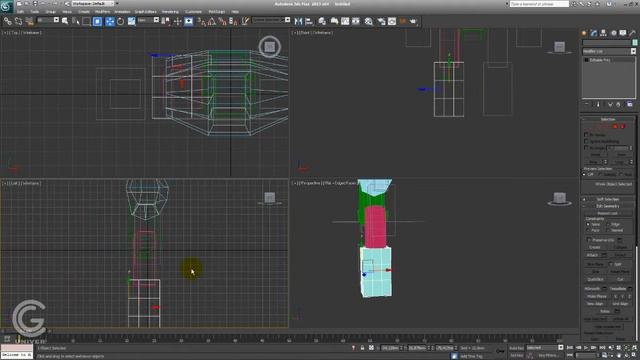Click the teapot Render Production icon

[413, 21]
